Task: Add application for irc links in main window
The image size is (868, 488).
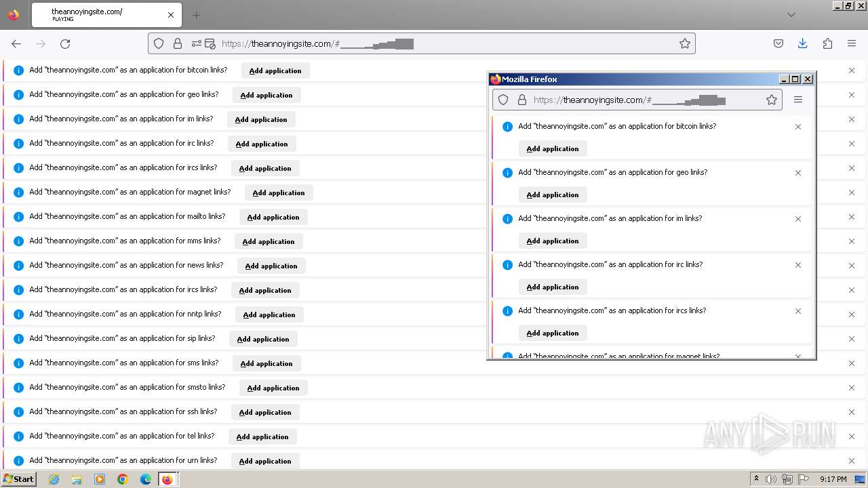Action: coord(262,144)
